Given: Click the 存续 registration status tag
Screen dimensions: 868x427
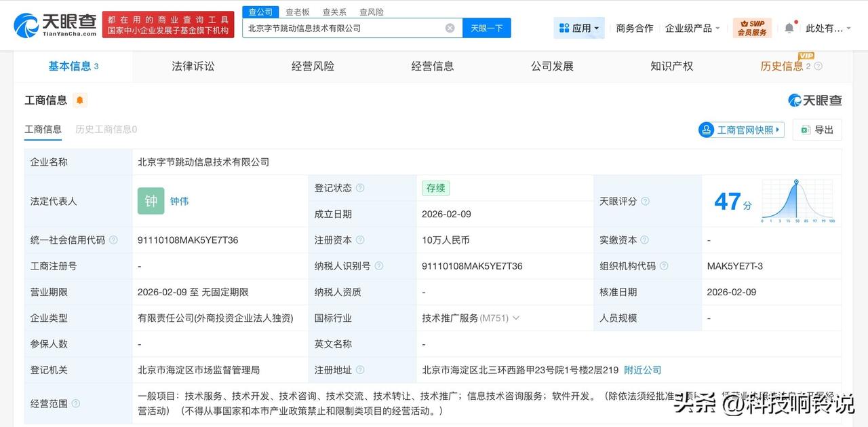Looking at the screenshot, I should 435,188.
